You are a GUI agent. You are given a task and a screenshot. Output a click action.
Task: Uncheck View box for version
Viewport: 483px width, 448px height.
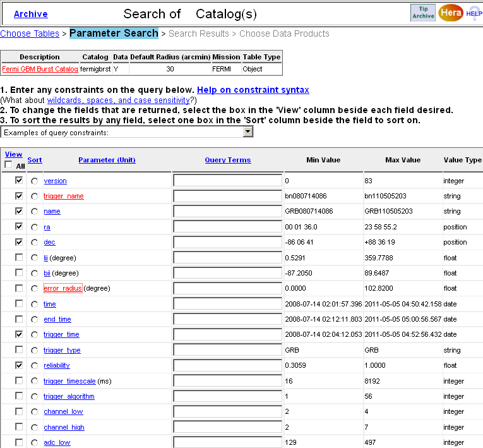[x=19, y=180]
